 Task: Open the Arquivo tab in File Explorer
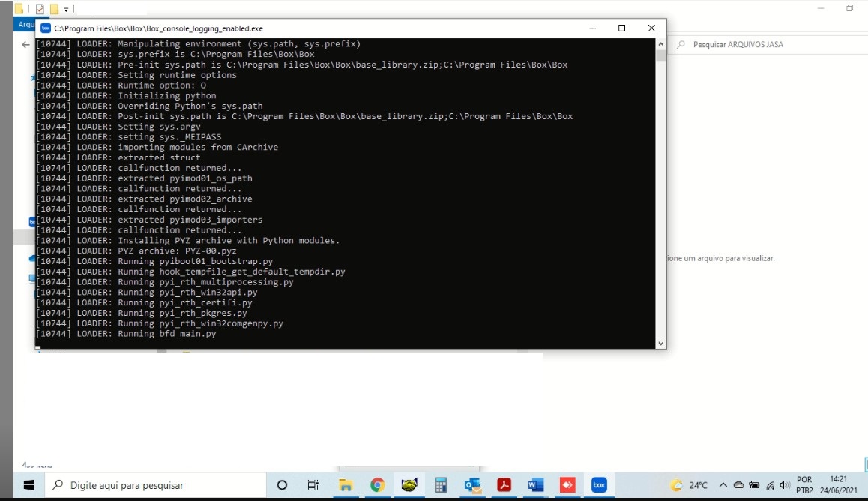coord(26,24)
